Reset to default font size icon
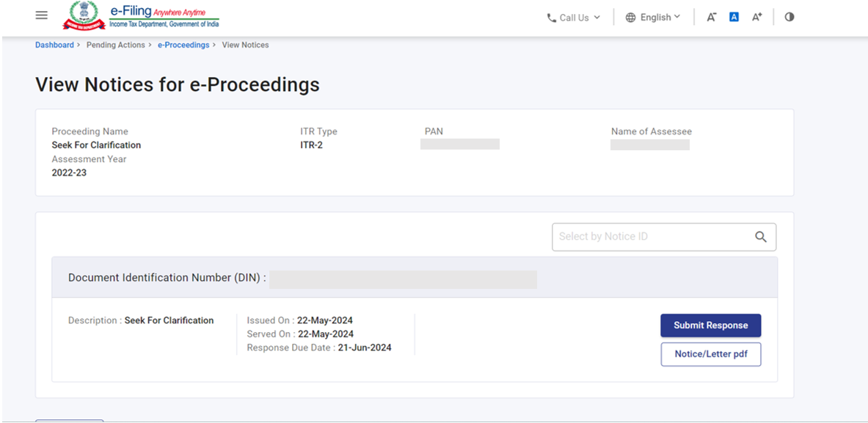 (x=734, y=17)
